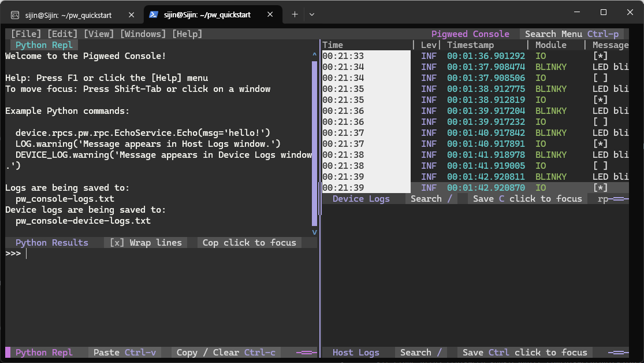The image size is (644, 363).
Task: Click the Pigweed Console title
Action: [x=470, y=34]
